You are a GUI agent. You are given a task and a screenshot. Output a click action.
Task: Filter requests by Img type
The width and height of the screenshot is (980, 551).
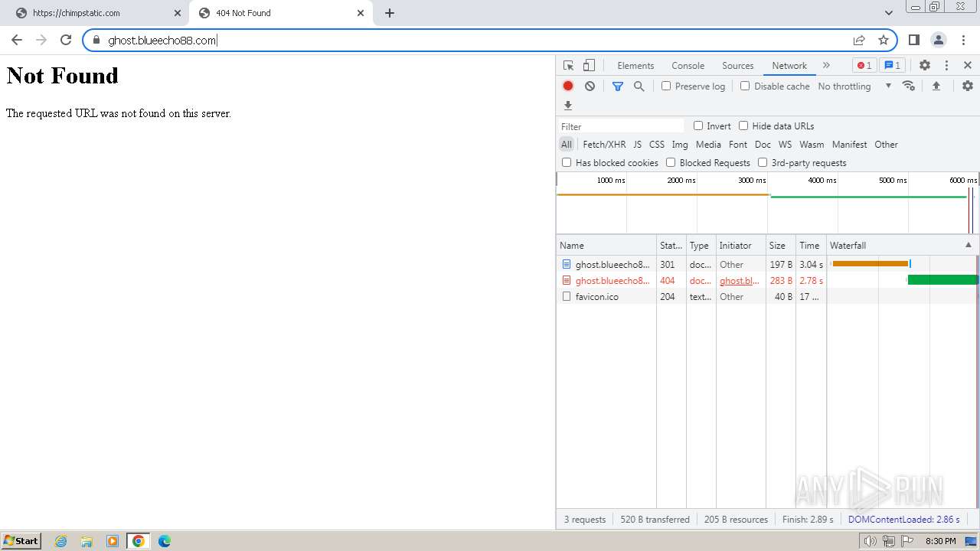point(680,145)
